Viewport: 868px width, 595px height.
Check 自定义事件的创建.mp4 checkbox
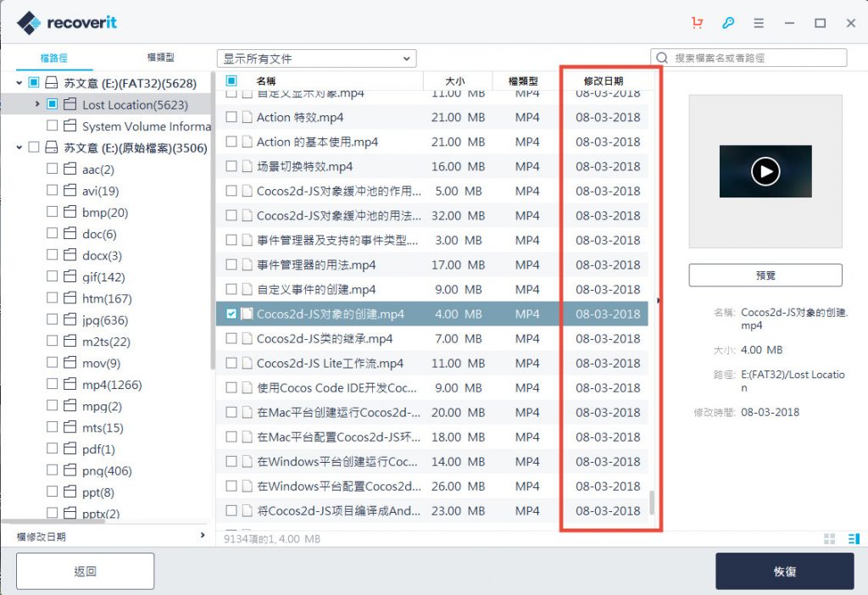[231, 289]
